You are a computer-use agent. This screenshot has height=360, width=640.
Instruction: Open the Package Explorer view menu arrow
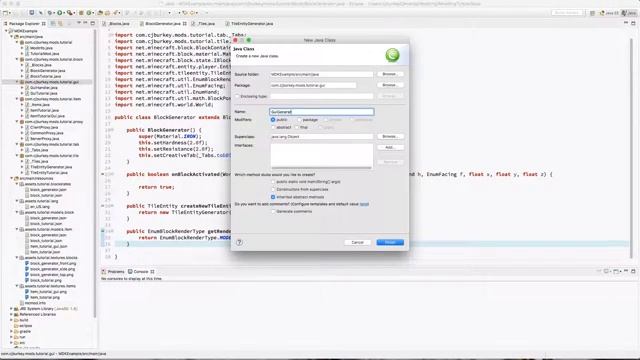[78, 23]
